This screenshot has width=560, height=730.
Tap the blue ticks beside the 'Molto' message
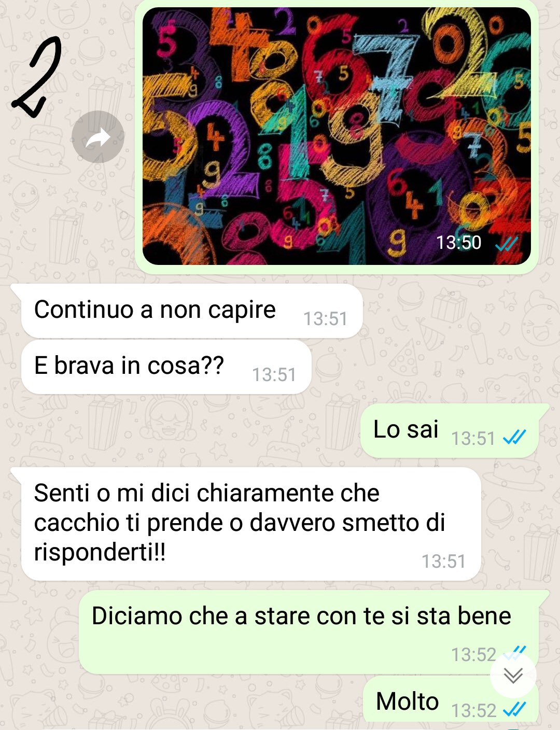(x=514, y=709)
